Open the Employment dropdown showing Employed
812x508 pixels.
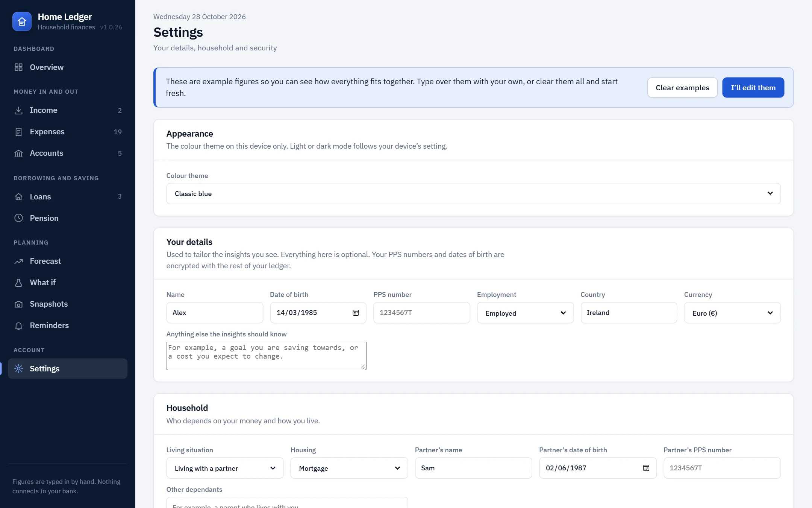tap(525, 313)
